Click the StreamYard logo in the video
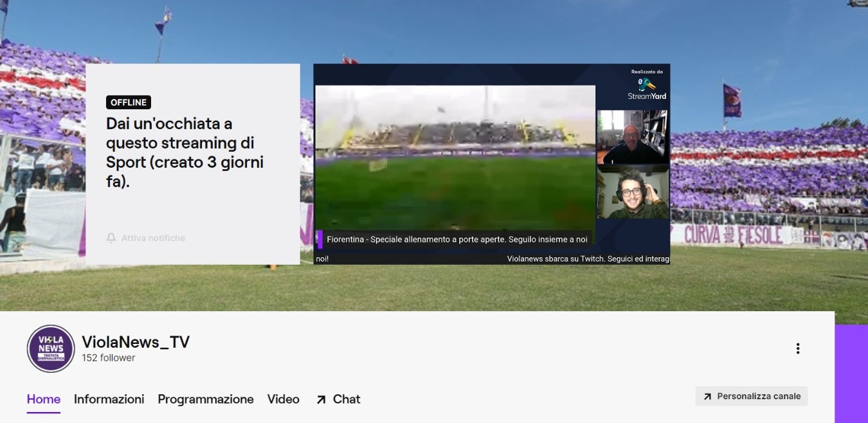868x423 pixels. 647,89
